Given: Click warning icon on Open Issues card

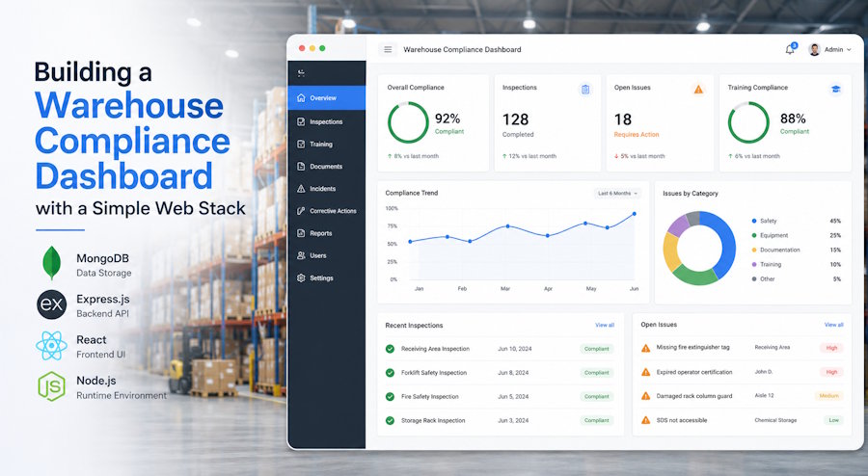Looking at the screenshot, I should pos(698,89).
